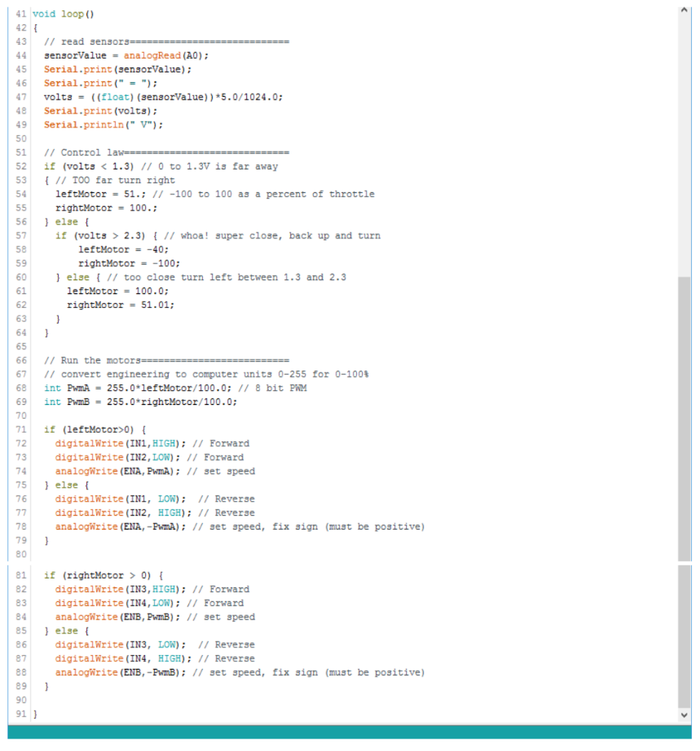Click line number 43 in the gutter
This screenshot has height=751, width=700.
21,41
